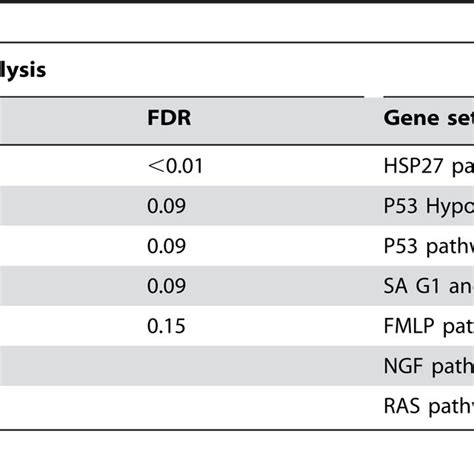Select the 0.09 value beside SA G1
Image resolution: width=474 pixels, height=474 pixels.
(166, 286)
